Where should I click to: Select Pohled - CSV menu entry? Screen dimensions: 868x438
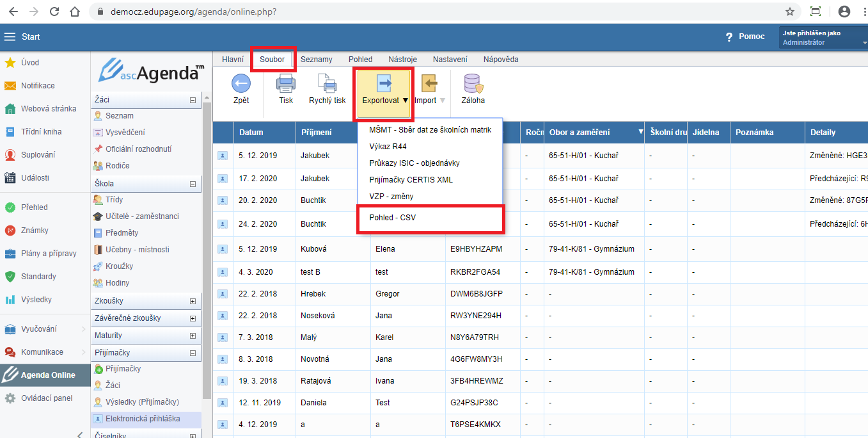pos(393,218)
